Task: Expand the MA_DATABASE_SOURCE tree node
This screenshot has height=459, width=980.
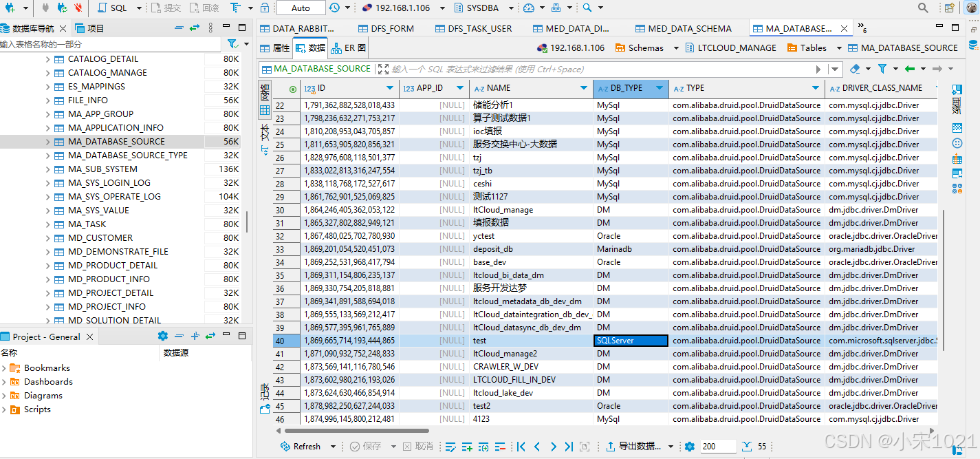Action: coord(47,142)
